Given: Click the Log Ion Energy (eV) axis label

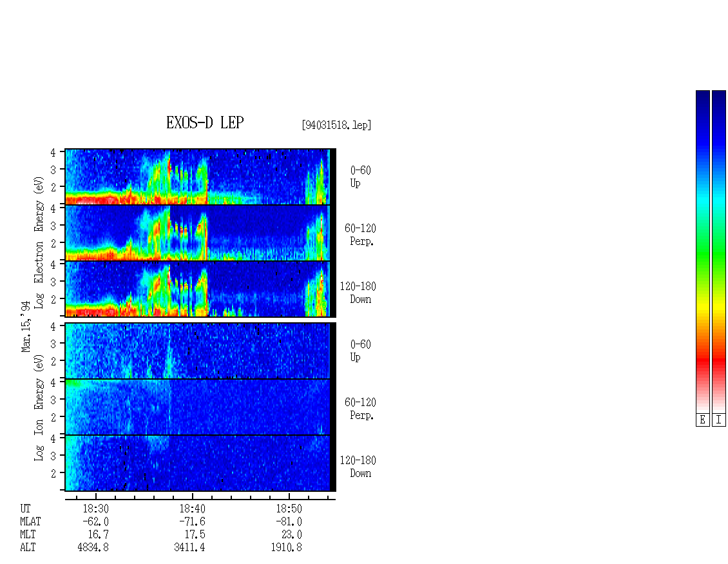Looking at the screenshot, I should tap(39, 407).
